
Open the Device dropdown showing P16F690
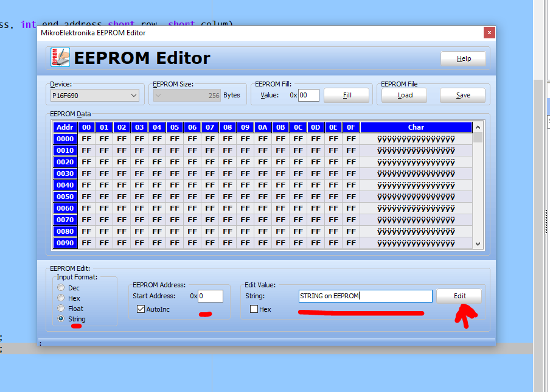[x=95, y=96]
